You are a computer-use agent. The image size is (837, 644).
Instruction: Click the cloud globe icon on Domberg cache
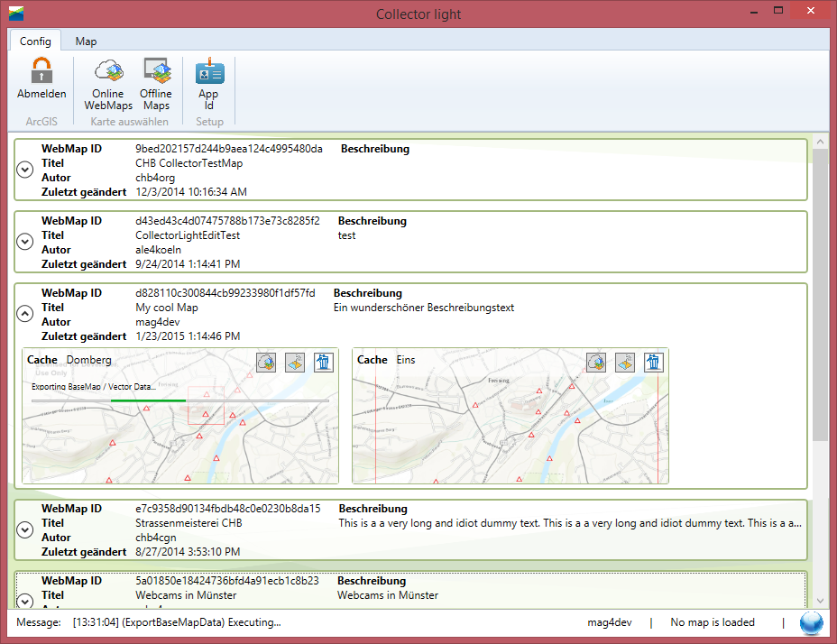coord(266,363)
